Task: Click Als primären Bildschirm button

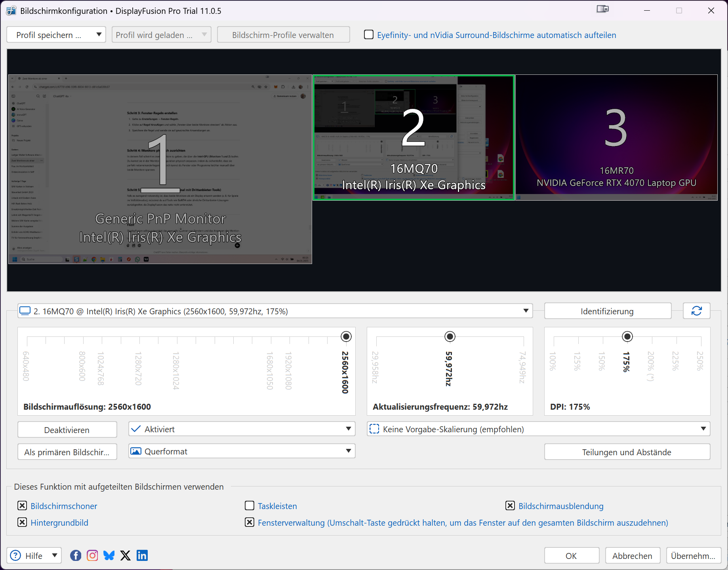Action: tap(67, 452)
